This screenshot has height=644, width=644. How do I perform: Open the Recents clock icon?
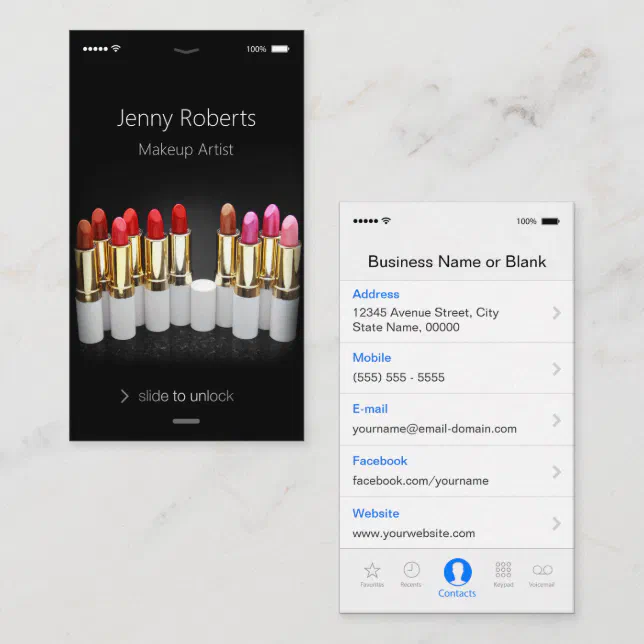[411, 570]
